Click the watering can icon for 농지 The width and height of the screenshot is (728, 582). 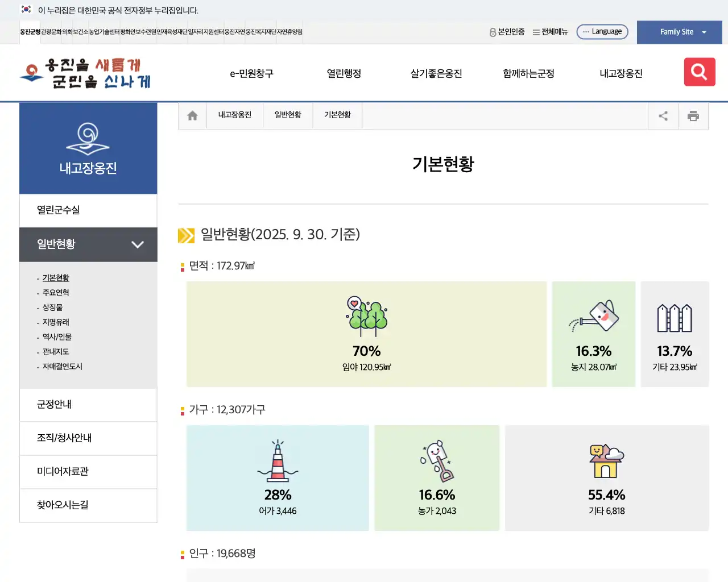coord(593,317)
